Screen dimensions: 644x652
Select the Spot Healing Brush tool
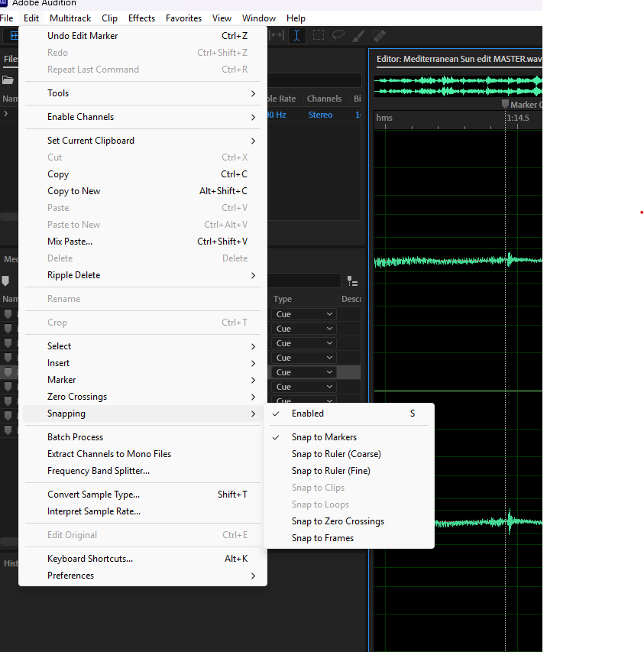click(x=379, y=36)
